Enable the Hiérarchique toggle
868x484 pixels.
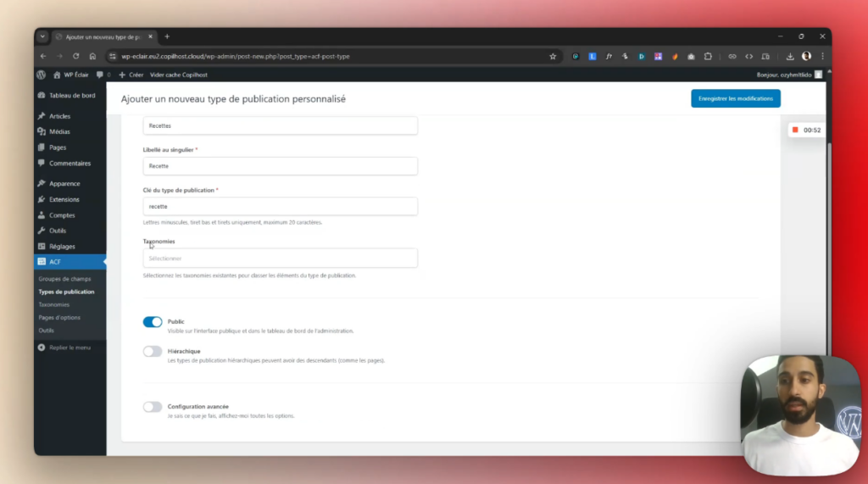pyautogui.click(x=153, y=351)
